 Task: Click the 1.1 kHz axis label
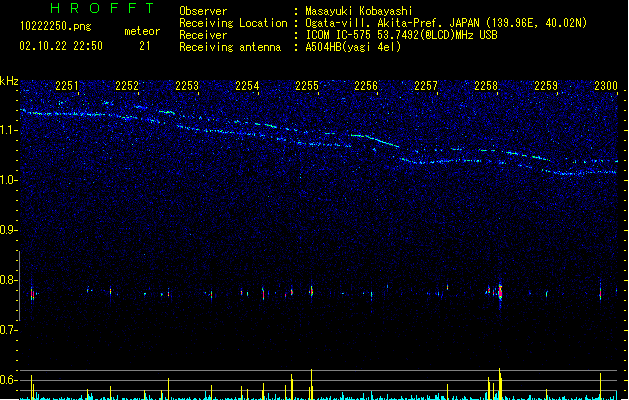(8, 130)
